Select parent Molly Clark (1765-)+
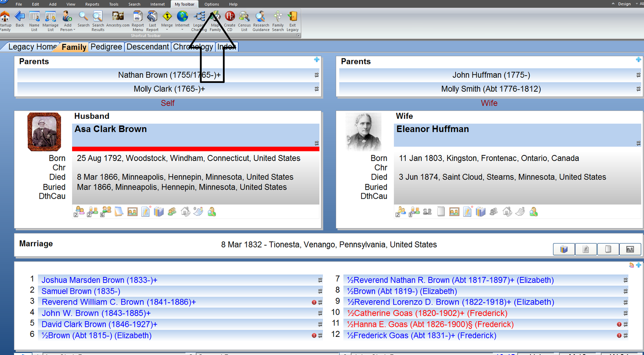This screenshot has width=644, height=355. point(169,89)
